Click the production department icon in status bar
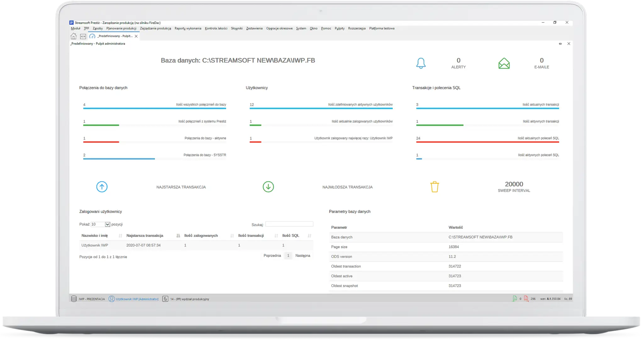Screen dimensions: 644x350 click(165, 299)
